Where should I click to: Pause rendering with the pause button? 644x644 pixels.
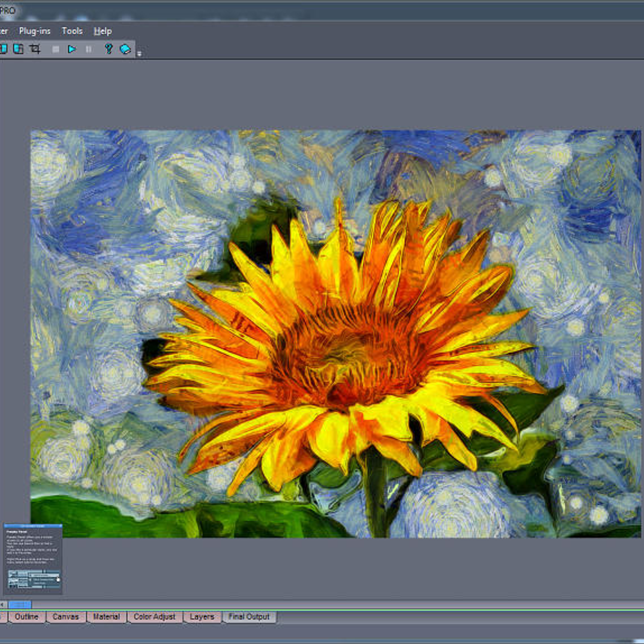tap(89, 49)
